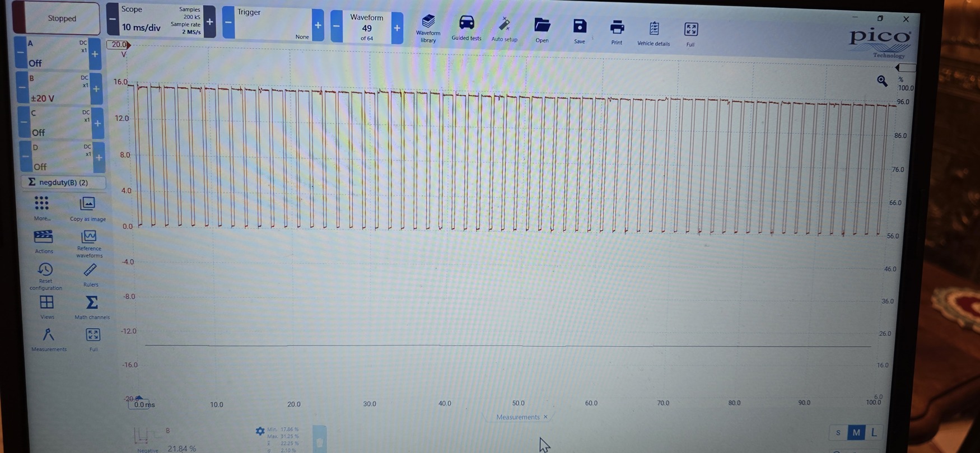The image size is (980, 453).
Task: Close the Measurements tab
Action: pyautogui.click(x=545, y=417)
